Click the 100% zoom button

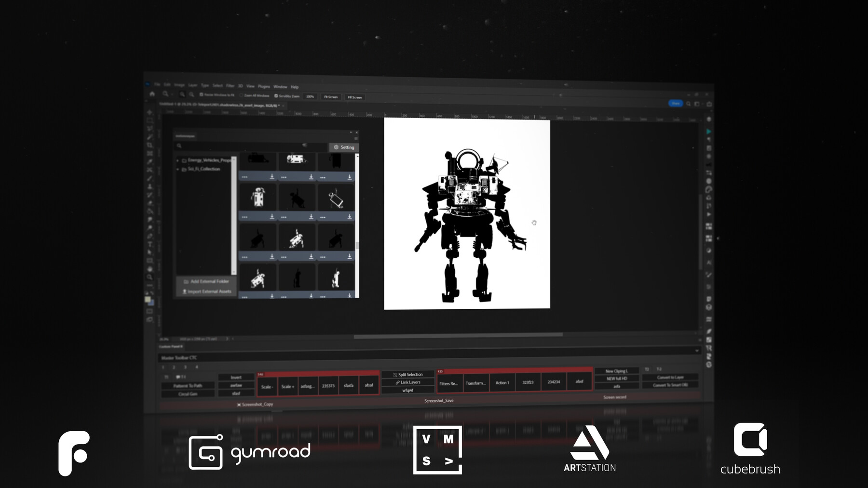point(310,96)
